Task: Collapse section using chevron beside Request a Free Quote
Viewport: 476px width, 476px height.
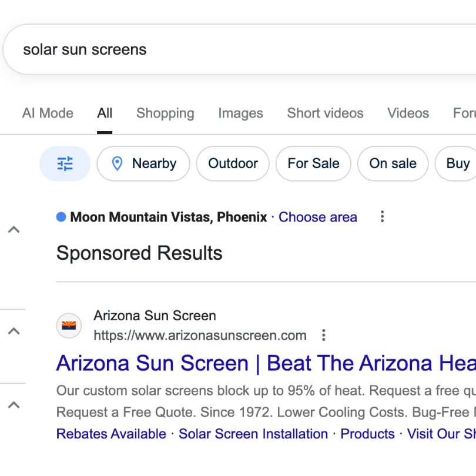Action: coord(14,405)
